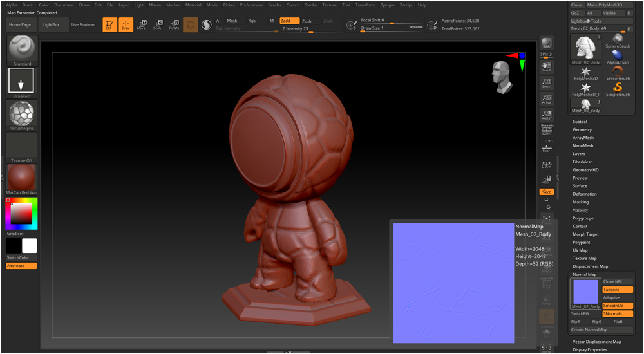644x354 pixels.
Task: Click the Edit mode button
Action: point(110,24)
